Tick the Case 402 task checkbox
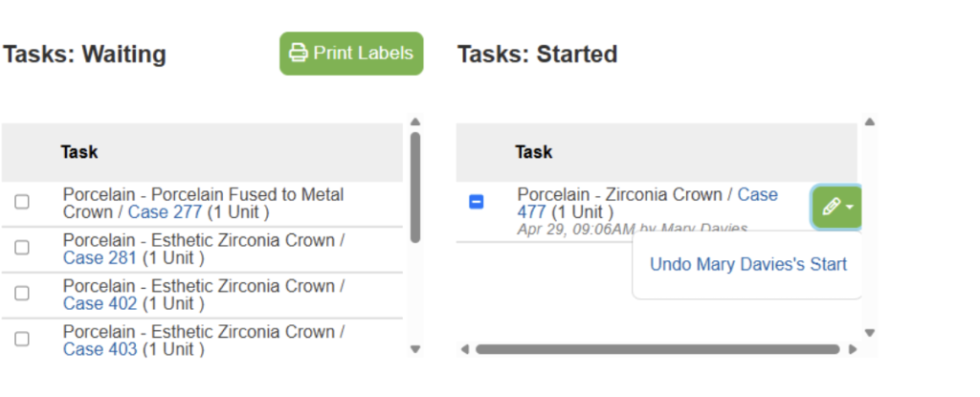 click(22, 294)
